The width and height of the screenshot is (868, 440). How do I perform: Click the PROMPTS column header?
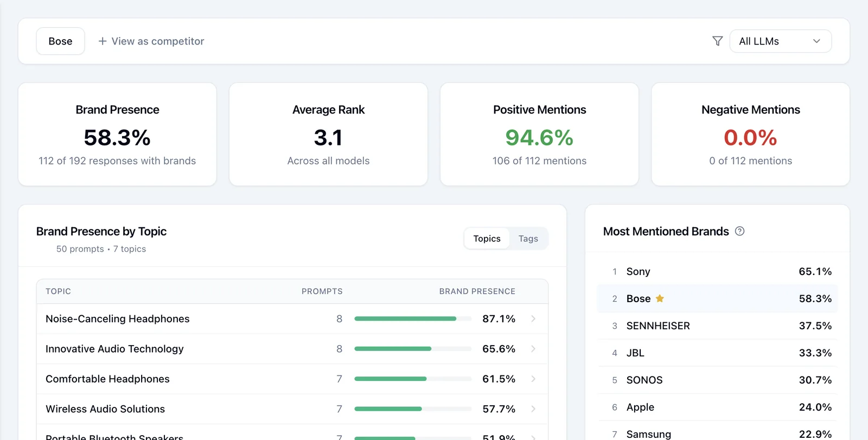322,291
